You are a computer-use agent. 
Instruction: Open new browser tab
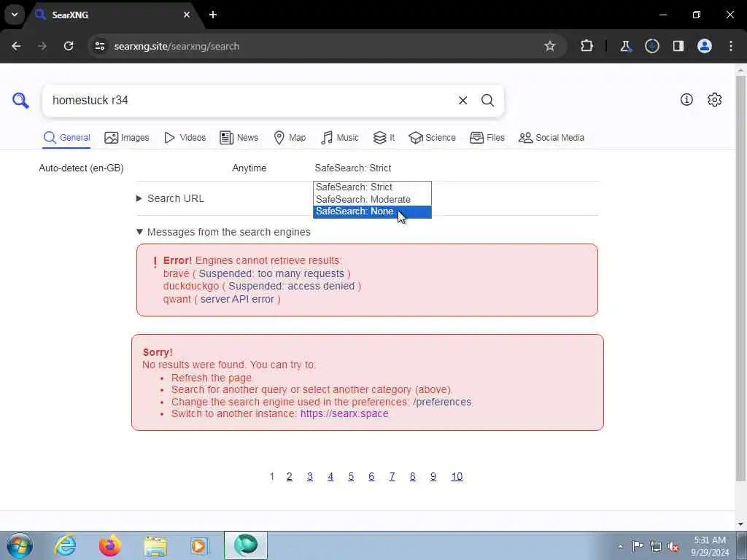213,15
